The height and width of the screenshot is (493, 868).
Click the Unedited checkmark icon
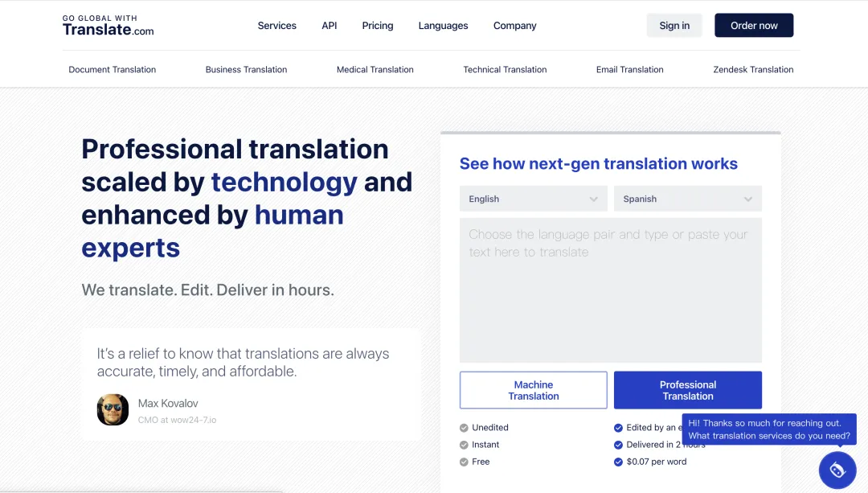[464, 428]
